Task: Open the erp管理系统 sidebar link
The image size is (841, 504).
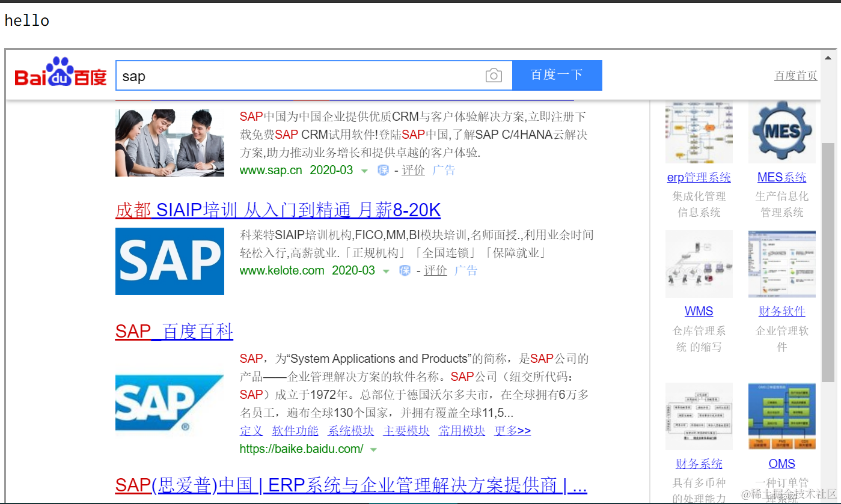Action: [x=699, y=177]
